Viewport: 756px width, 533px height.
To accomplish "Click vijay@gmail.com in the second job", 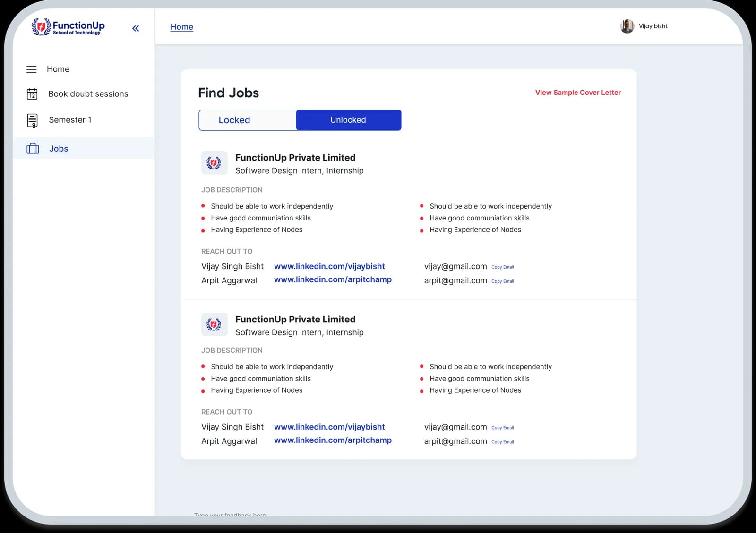I will pos(455,427).
